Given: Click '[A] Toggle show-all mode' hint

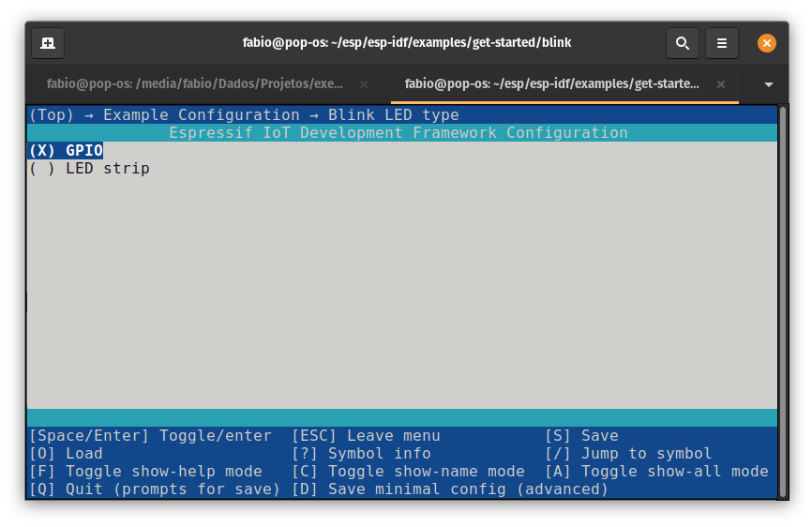Looking at the screenshot, I should click(x=656, y=472).
